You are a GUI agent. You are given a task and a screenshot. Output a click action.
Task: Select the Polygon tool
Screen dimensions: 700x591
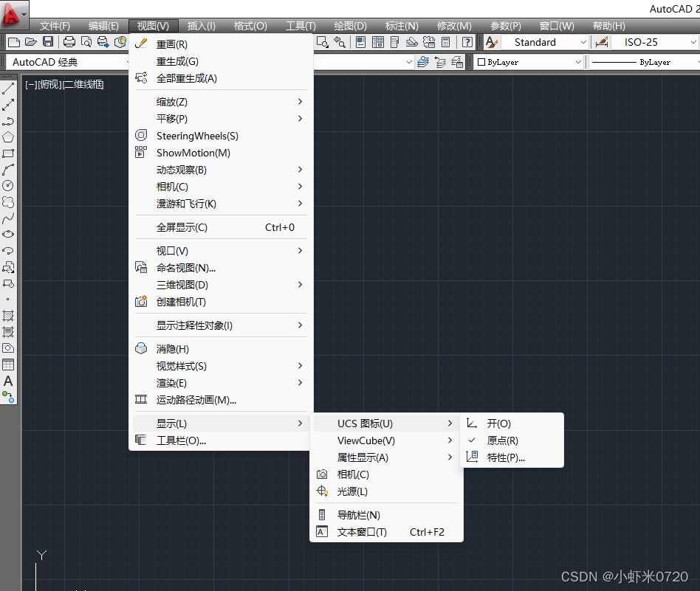coord(8,137)
